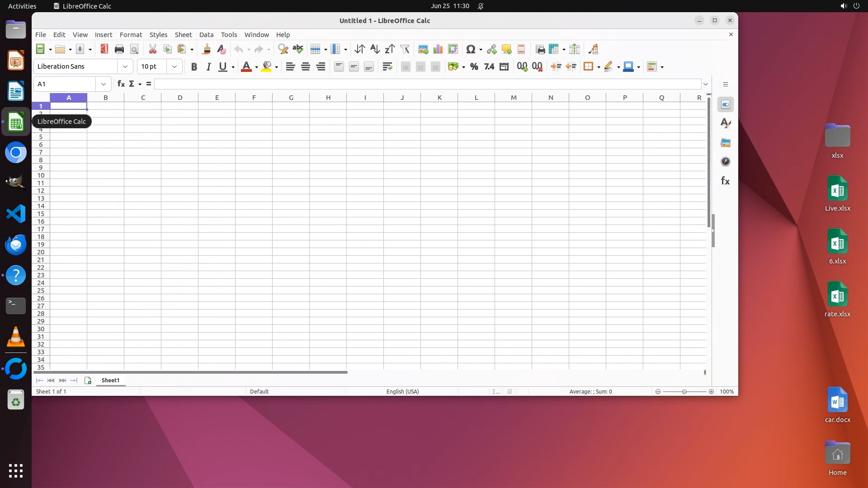Image resolution: width=868 pixels, height=488 pixels.
Task: Click the Insert Chart toolbar icon
Action: (438, 49)
